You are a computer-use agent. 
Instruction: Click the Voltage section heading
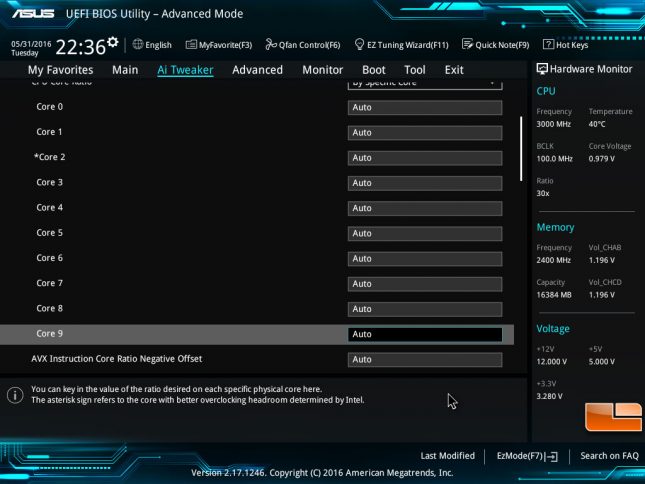coord(553,329)
